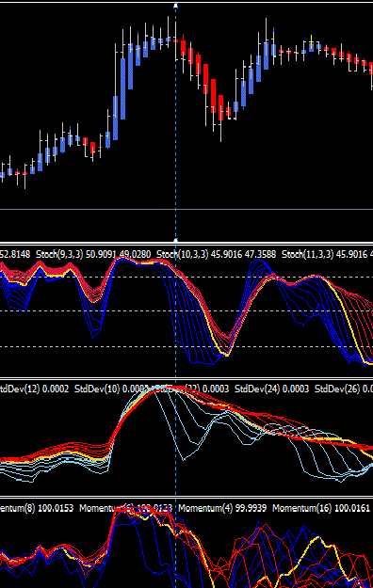
Task: Grab the bottom handle of the vertical line
Action: 175,240
